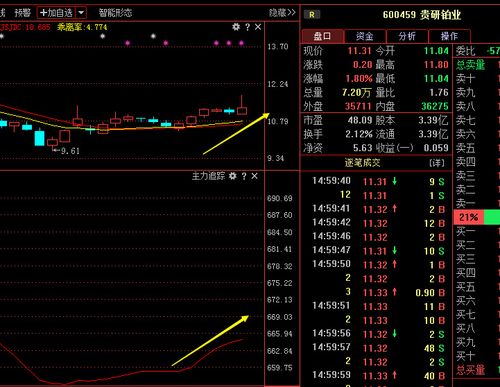Open help question mark of upper chart panel
The width and height of the screenshot is (500, 387).
point(247,27)
